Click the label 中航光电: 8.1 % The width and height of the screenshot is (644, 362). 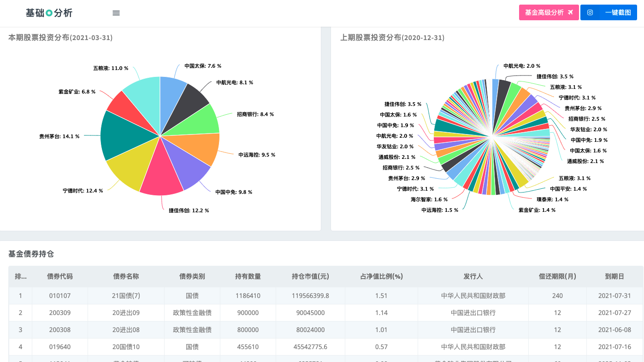coord(235,83)
